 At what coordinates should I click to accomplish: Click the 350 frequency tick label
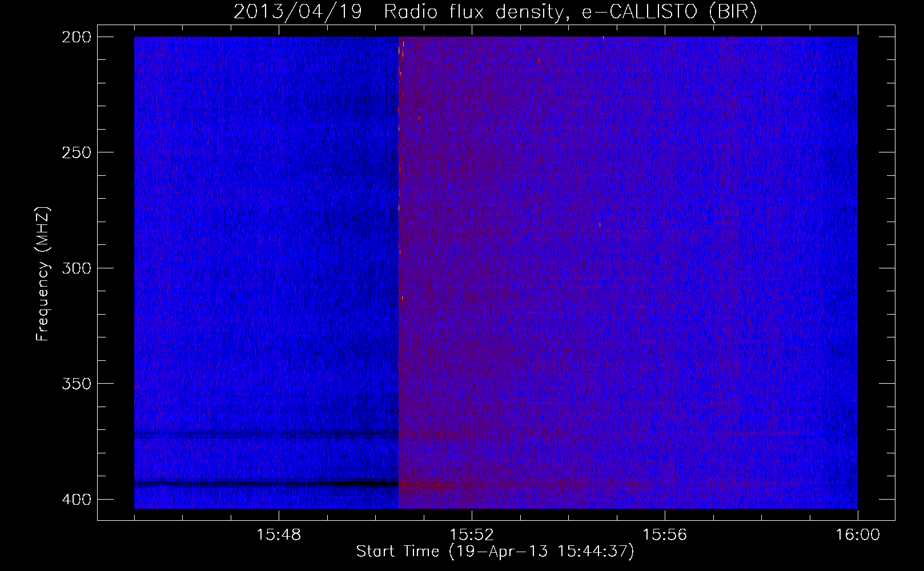[x=76, y=383]
